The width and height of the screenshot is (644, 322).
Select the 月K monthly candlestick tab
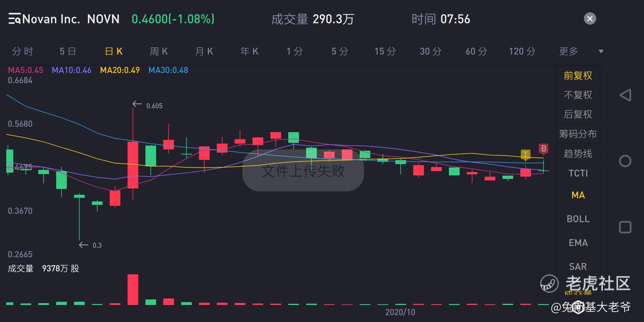(x=204, y=51)
